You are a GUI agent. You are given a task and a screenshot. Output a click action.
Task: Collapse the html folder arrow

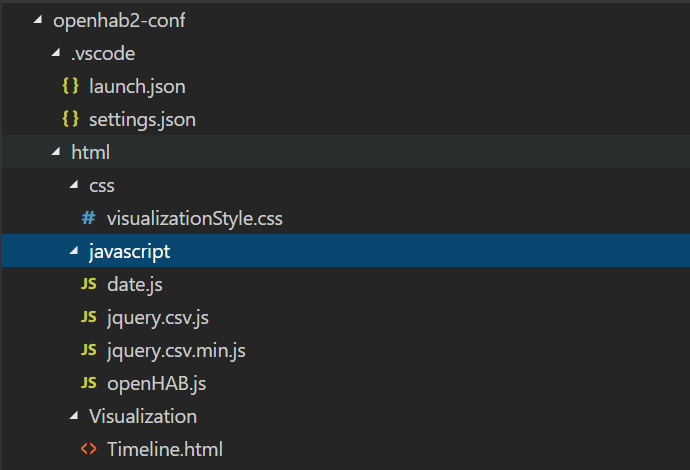(x=56, y=153)
